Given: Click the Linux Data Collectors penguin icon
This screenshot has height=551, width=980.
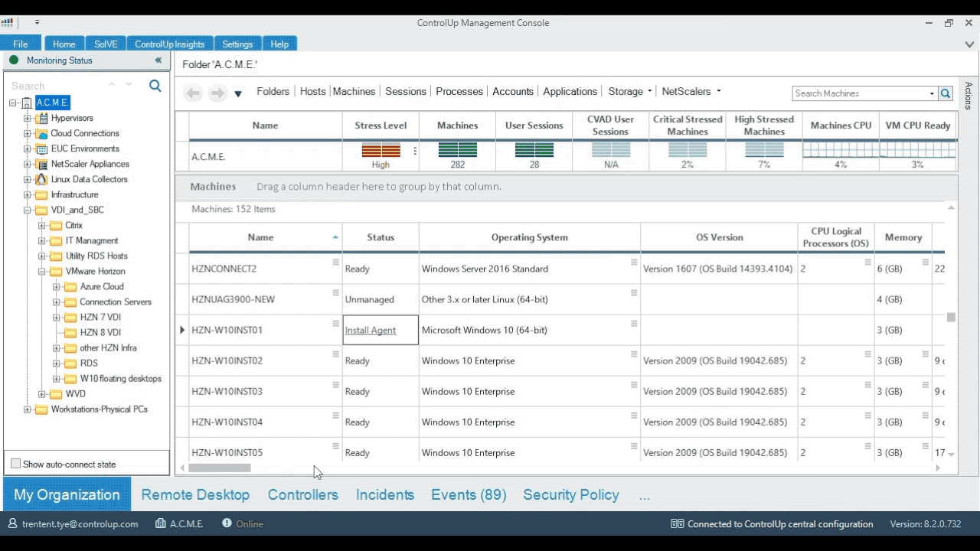Looking at the screenshot, I should click(x=41, y=179).
